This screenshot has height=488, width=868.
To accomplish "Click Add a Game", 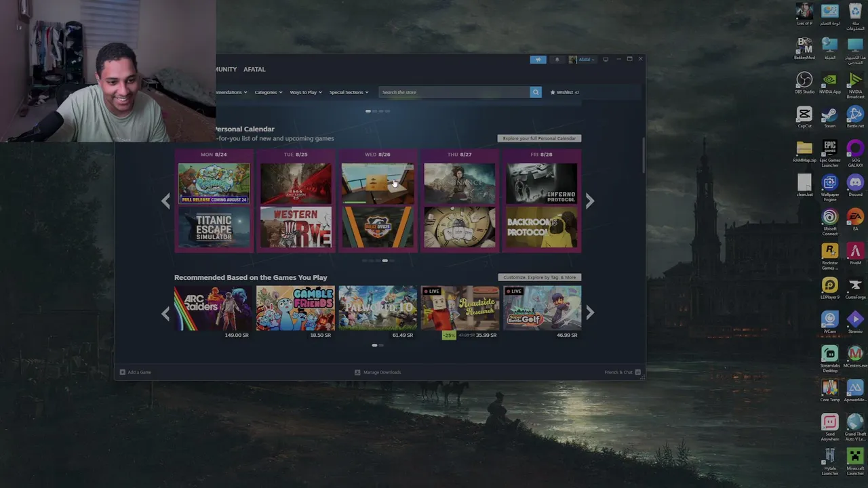I will pyautogui.click(x=135, y=372).
